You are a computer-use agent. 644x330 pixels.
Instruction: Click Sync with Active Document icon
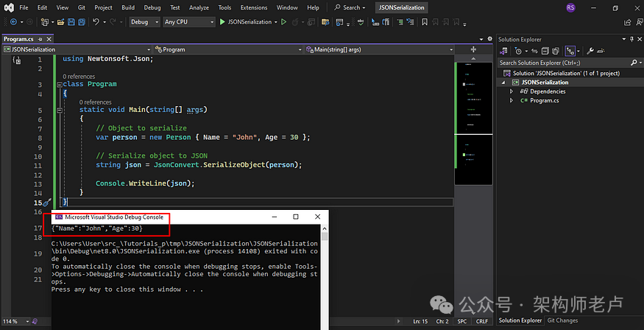point(534,52)
